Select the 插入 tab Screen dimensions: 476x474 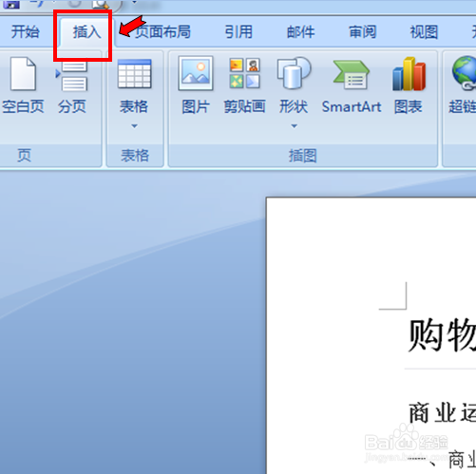click(86, 32)
